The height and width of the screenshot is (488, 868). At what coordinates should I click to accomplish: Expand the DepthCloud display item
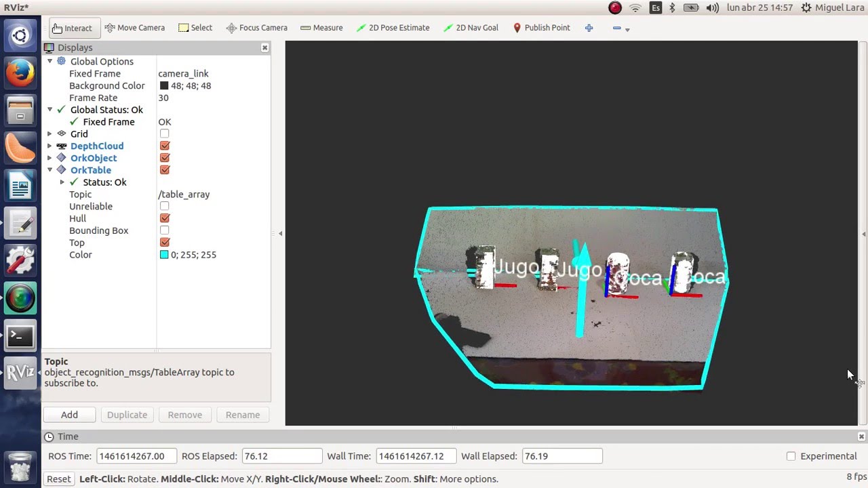pyautogui.click(x=50, y=146)
